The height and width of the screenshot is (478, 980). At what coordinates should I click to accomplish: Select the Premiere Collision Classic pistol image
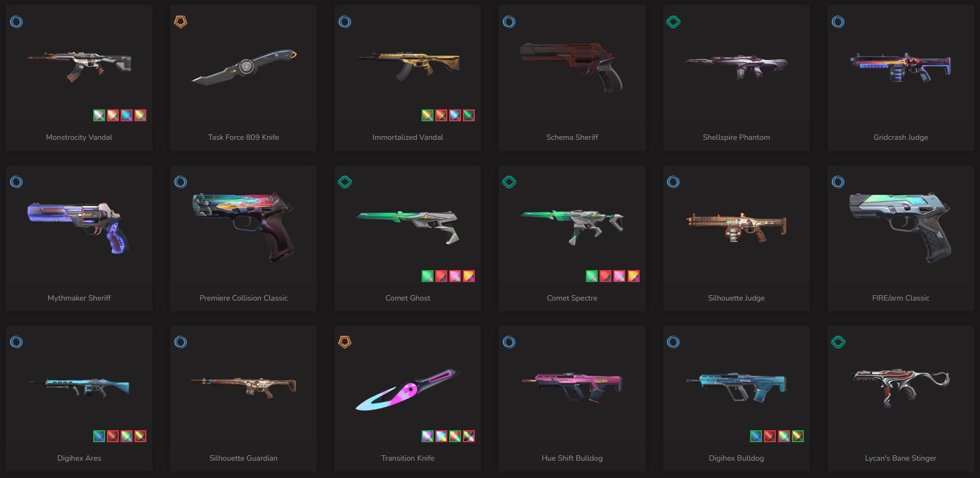(x=243, y=227)
